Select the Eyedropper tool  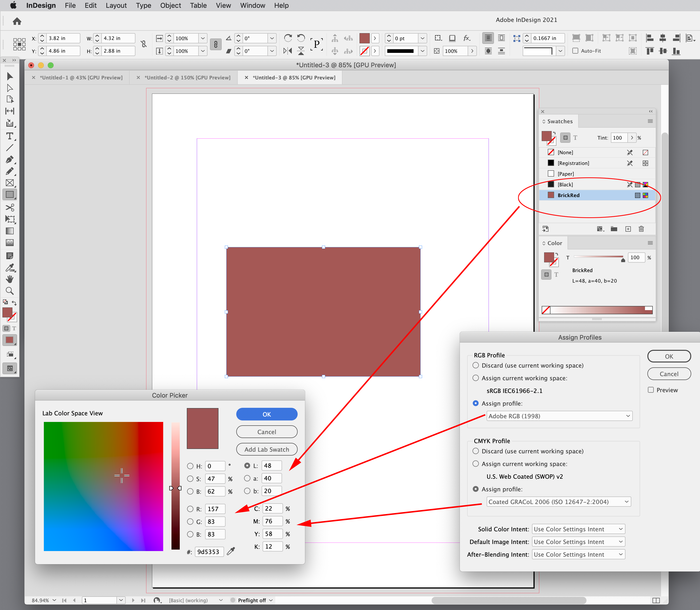coord(10,267)
